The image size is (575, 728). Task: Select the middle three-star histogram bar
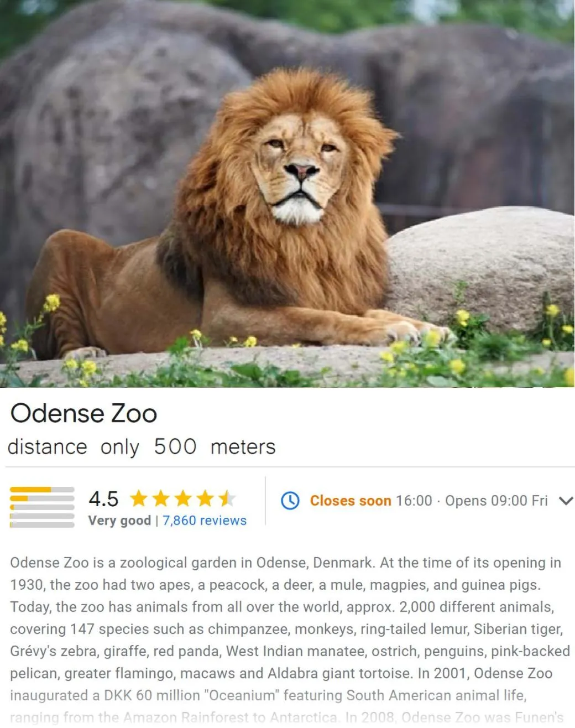click(42, 507)
